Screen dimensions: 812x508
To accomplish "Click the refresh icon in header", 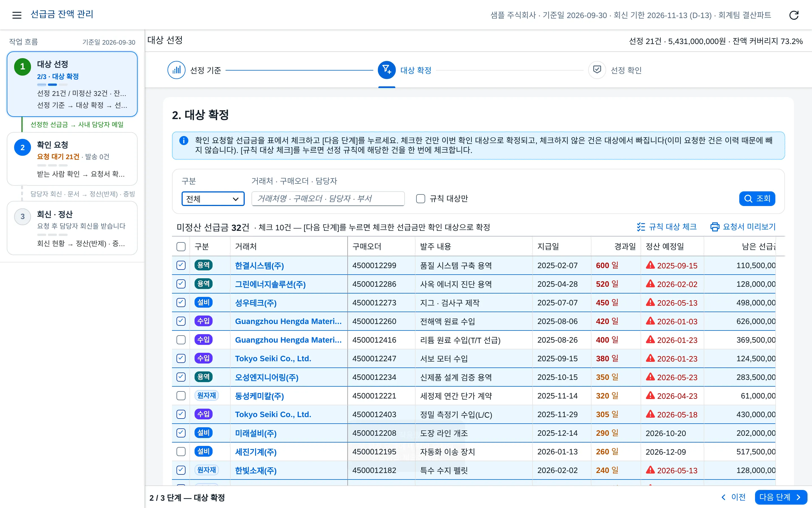I will 794,15.
